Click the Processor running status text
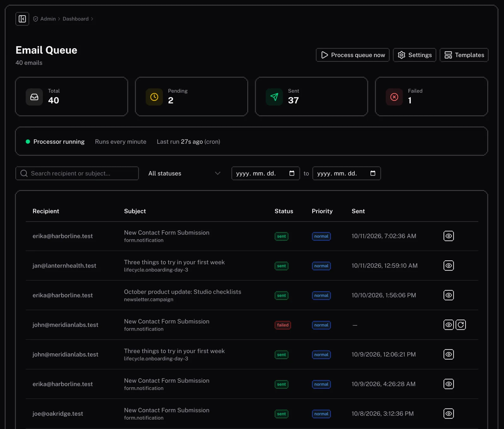The image size is (504, 429). [59, 142]
